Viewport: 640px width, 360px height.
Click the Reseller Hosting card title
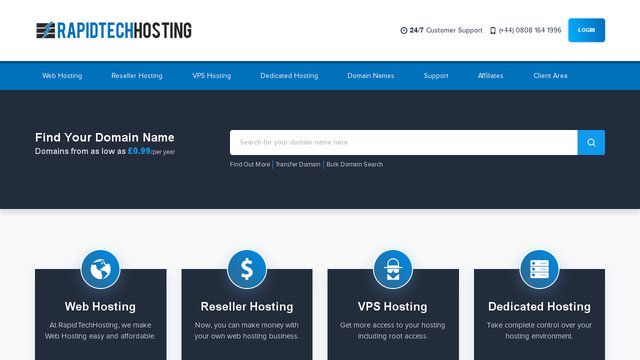tap(247, 307)
